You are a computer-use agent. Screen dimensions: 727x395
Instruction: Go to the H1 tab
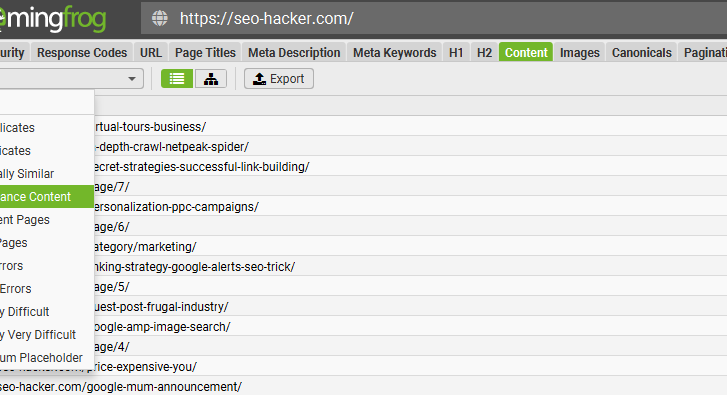coord(456,53)
